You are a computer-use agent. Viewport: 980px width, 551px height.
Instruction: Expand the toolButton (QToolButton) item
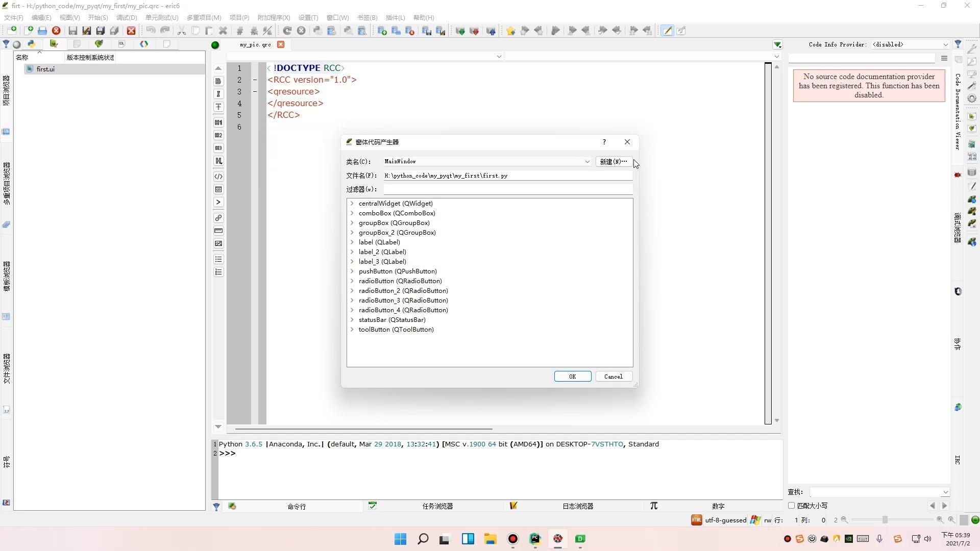352,330
